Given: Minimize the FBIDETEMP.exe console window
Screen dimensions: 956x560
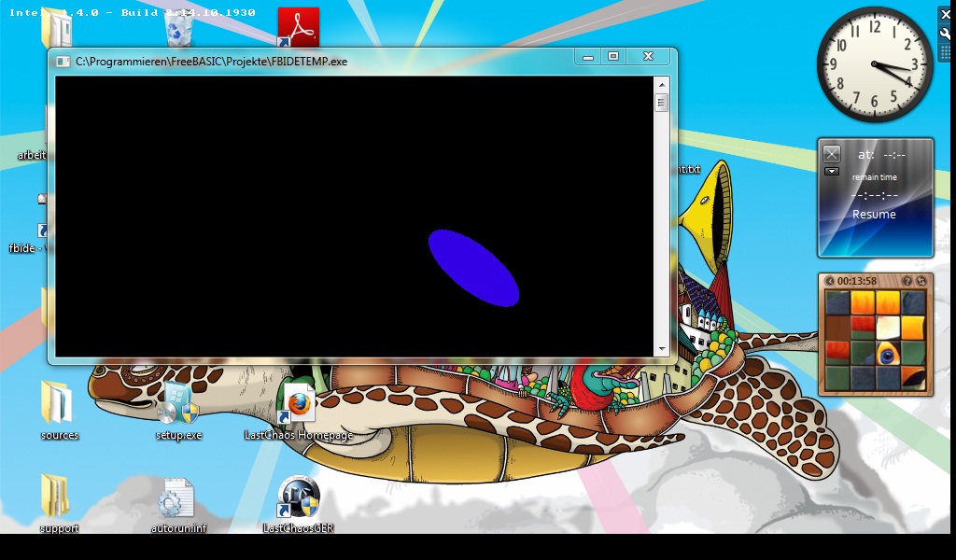Looking at the screenshot, I should click(588, 57).
